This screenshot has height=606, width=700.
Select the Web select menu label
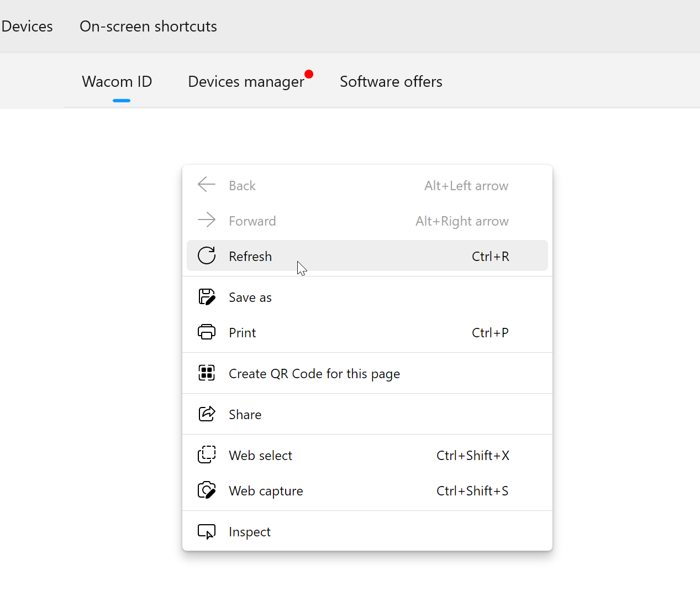pos(260,456)
